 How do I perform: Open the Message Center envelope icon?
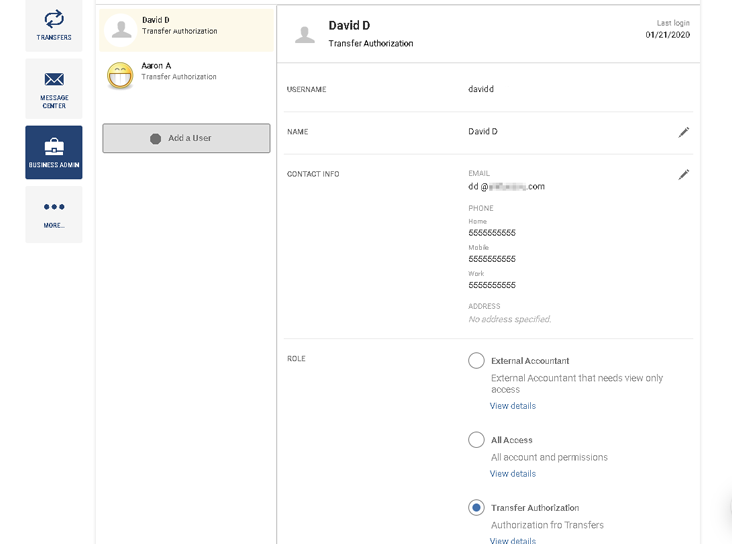click(54, 79)
